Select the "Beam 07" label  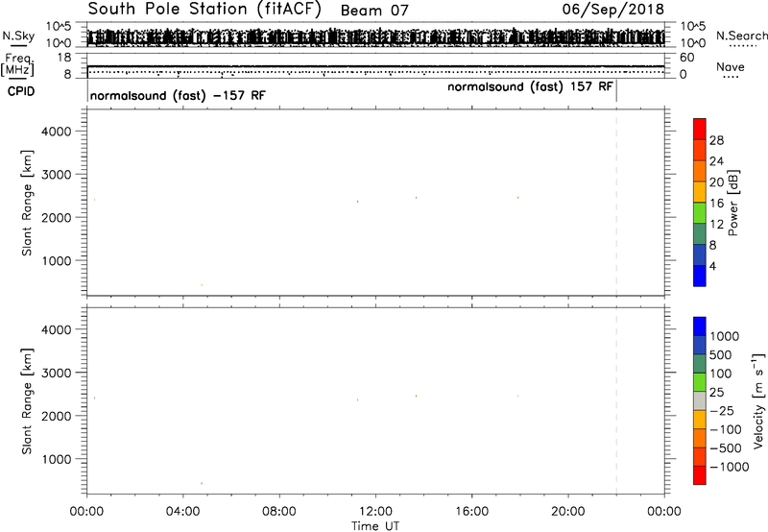(x=374, y=11)
